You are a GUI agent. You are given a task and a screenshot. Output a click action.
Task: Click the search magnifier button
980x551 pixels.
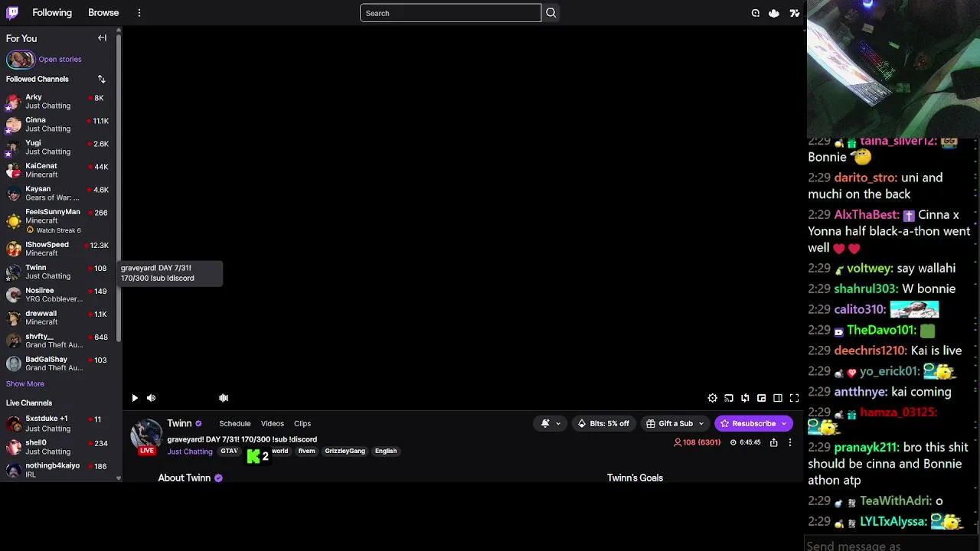coord(550,13)
